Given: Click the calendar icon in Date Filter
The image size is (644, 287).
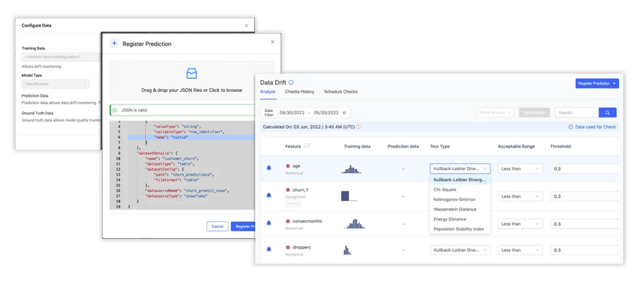Looking at the screenshot, I should pyautogui.click(x=344, y=113).
